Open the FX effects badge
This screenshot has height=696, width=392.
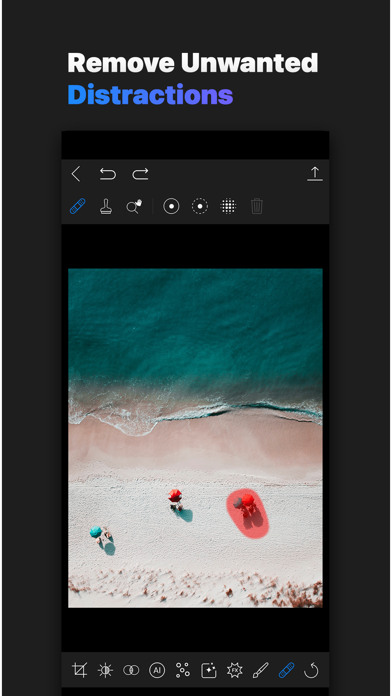click(234, 670)
